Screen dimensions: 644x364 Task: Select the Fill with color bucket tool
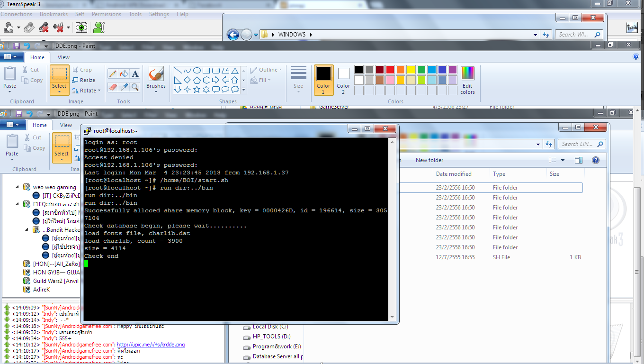coord(124,73)
